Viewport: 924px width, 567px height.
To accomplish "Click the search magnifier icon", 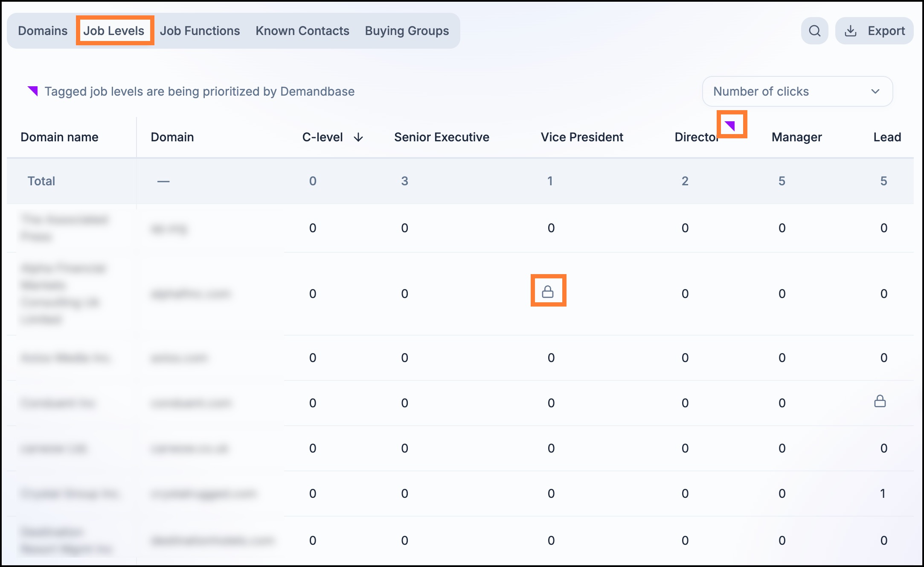I will [814, 31].
